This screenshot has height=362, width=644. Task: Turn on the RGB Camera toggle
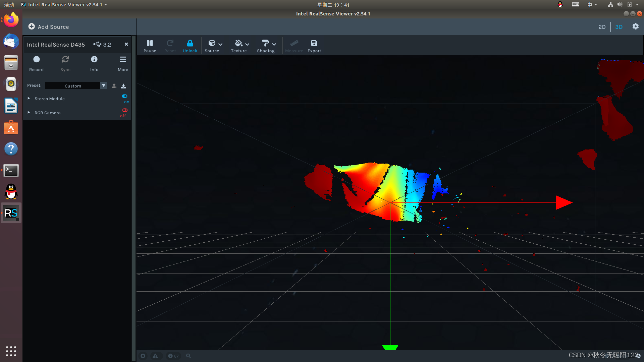125,110
